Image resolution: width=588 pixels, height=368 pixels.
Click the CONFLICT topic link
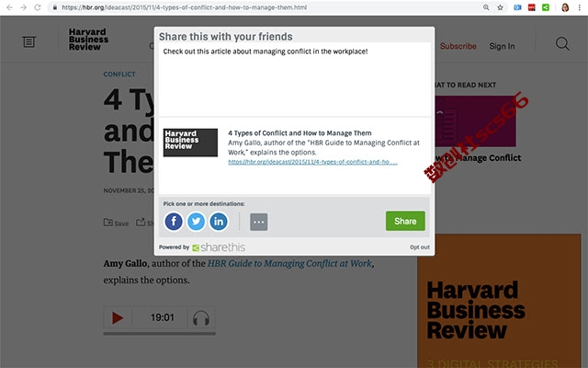pos(119,74)
